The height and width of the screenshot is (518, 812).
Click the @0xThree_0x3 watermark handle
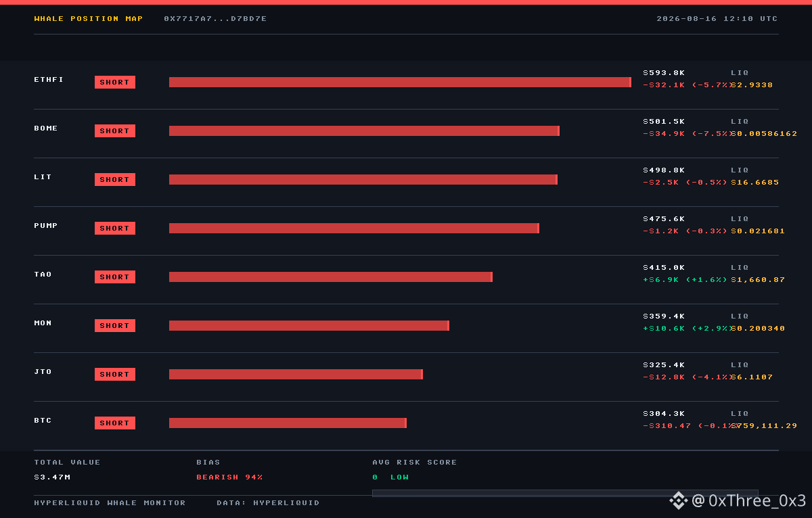[749, 500]
